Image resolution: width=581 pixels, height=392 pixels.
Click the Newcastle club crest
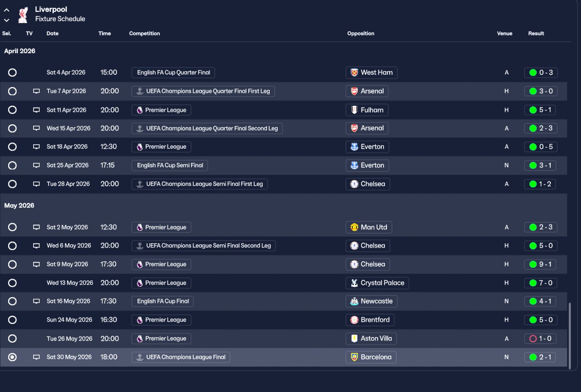355,301
